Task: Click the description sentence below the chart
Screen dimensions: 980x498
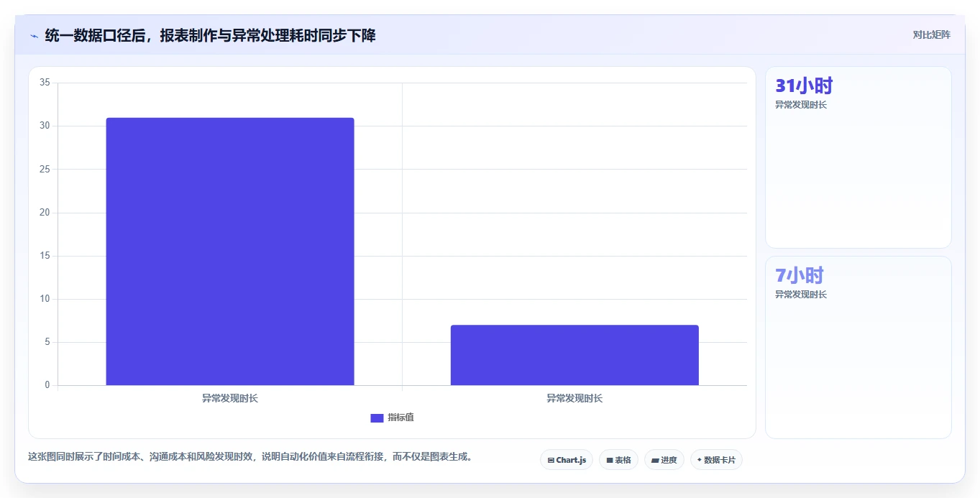Action: tap(250, 457)
